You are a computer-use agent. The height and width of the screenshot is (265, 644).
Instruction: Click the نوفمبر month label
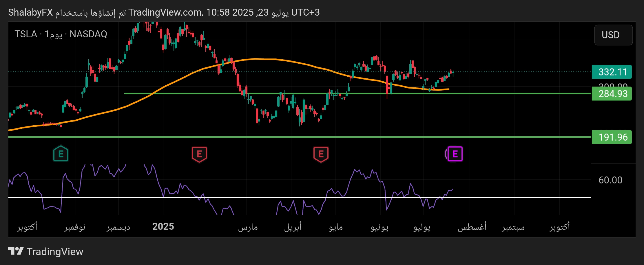click(x=75, y=227)
